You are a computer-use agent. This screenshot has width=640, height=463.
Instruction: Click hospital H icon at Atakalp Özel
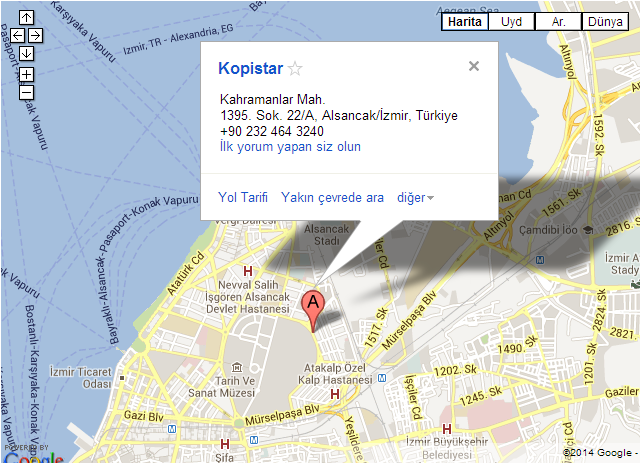335,394
